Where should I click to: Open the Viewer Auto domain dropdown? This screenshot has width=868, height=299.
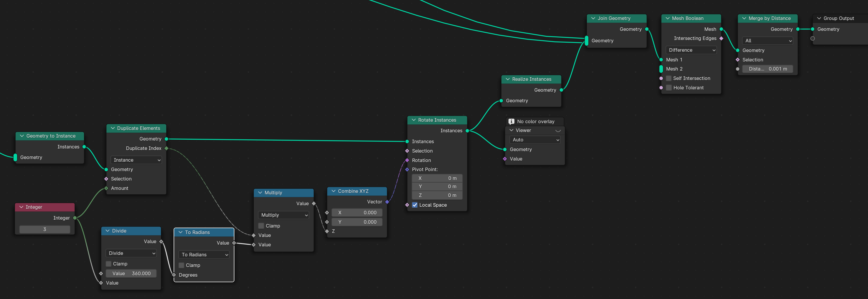point(535,140)
